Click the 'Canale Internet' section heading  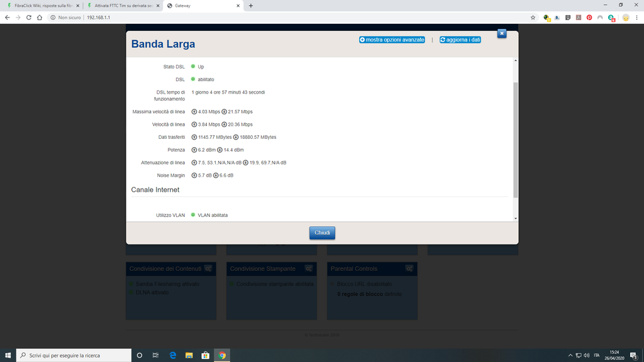[x=155, y=190]
